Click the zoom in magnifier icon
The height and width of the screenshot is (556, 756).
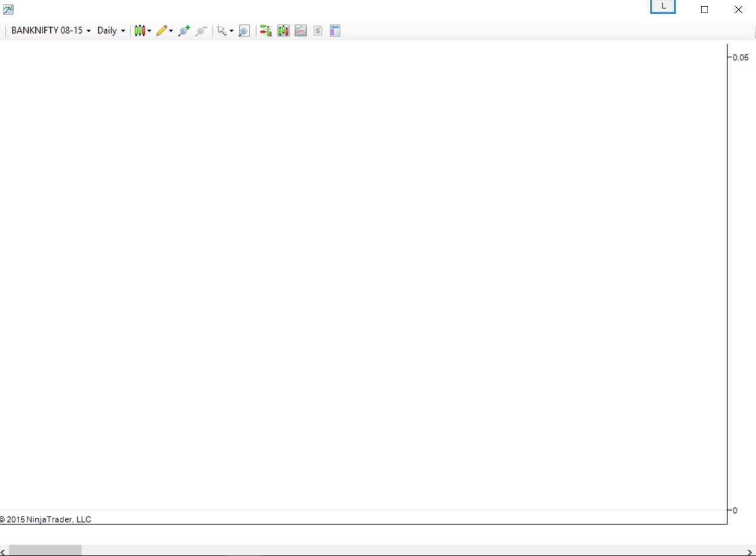184,30
